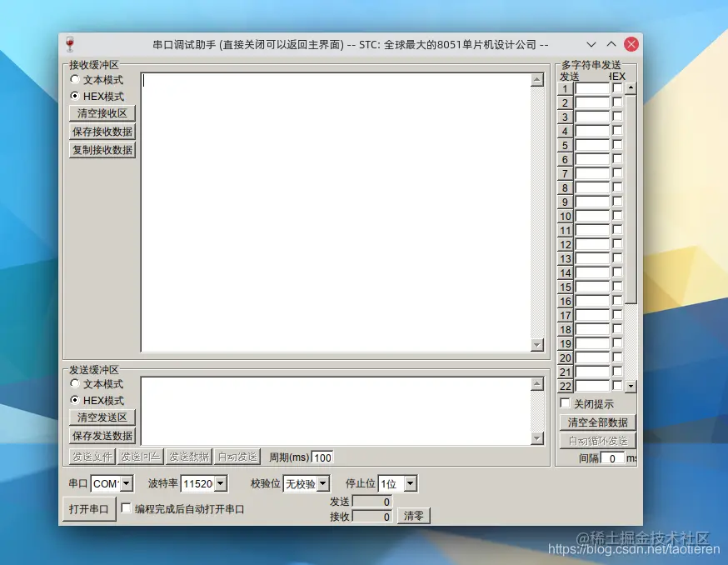Click 清零 to reset counters
The image size is (728, 565).
coord(415,516)
